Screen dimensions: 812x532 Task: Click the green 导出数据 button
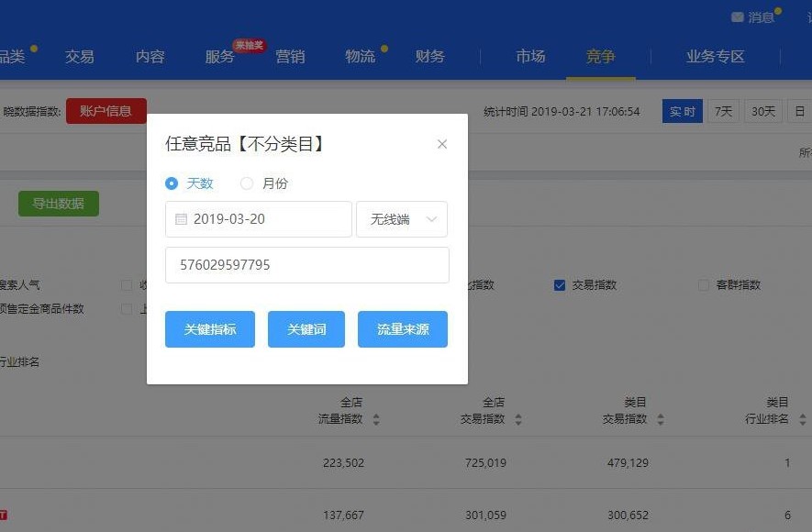click(x=59, y=204)
